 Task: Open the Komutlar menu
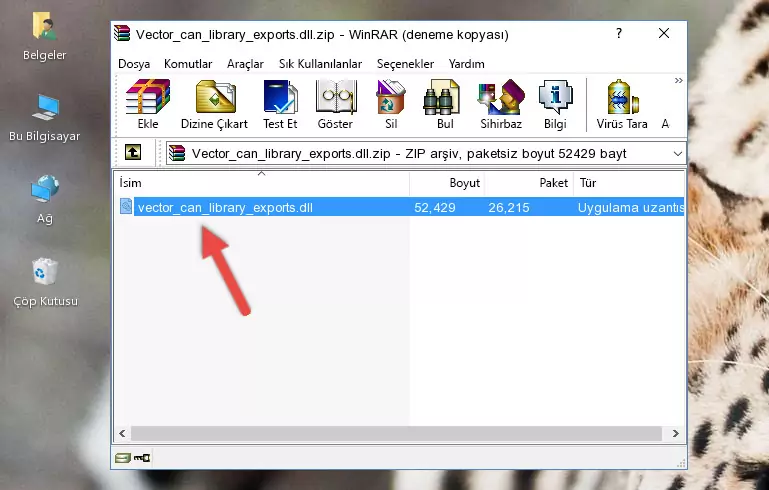(x=188, y=64)
